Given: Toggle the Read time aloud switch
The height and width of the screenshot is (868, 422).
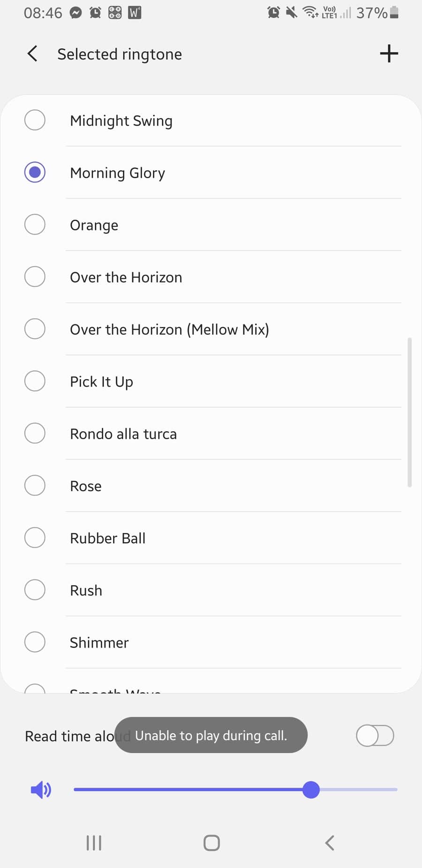Looking at the screenshot, I should click(x=375, y=735).
